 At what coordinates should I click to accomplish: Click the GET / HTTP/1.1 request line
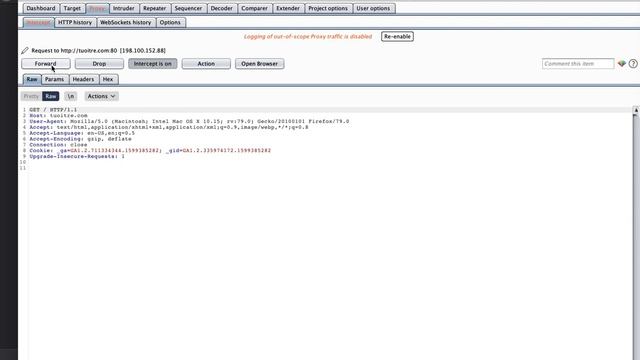tap(53, 110)
